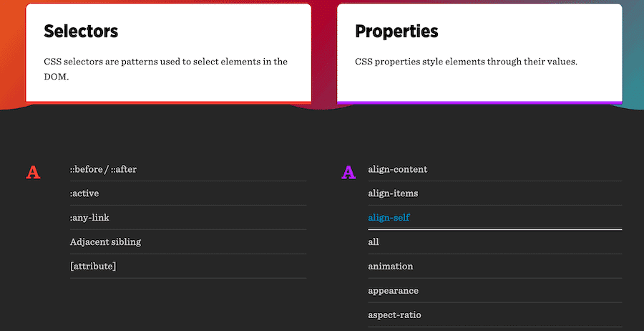Image resolution: width=644 pixels, height=331 pixels.
Task: Open the [attribute] selector link
Action: [93, 267]
